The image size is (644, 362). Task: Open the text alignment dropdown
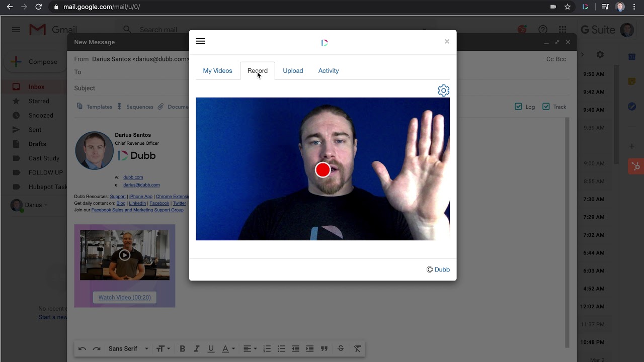point(250,349)
